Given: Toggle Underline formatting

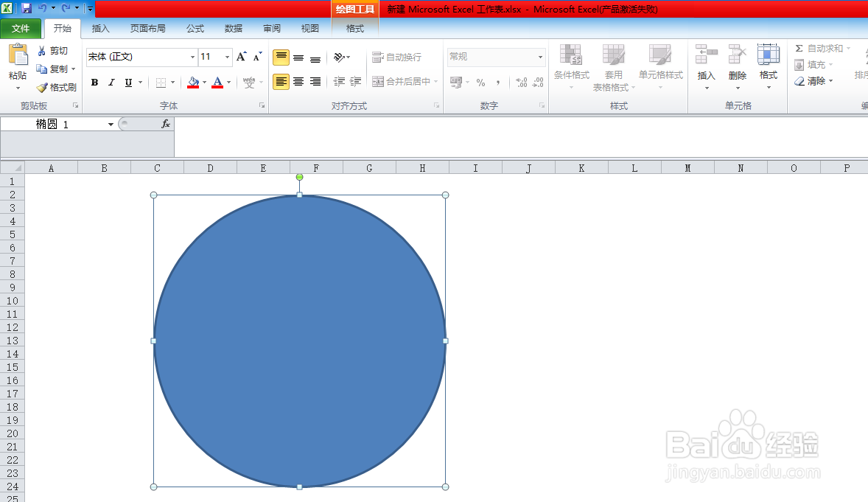Looking at the screenshot, I should (128, 83).
